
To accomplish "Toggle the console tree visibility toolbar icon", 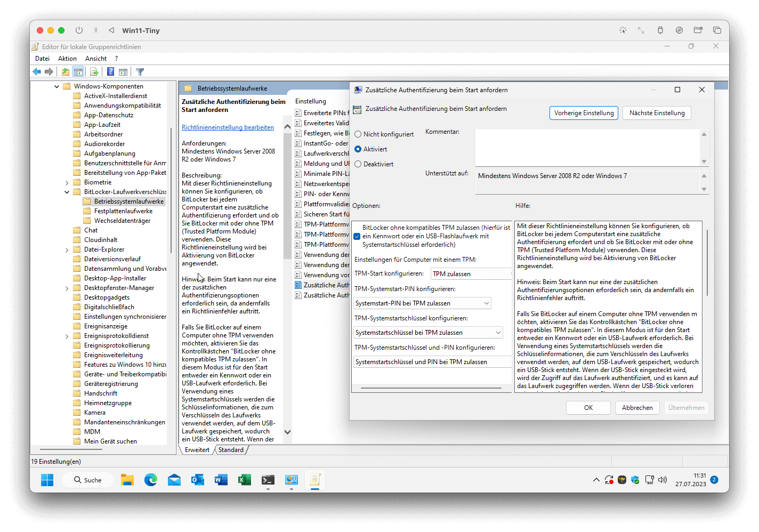I will point(78,71).
